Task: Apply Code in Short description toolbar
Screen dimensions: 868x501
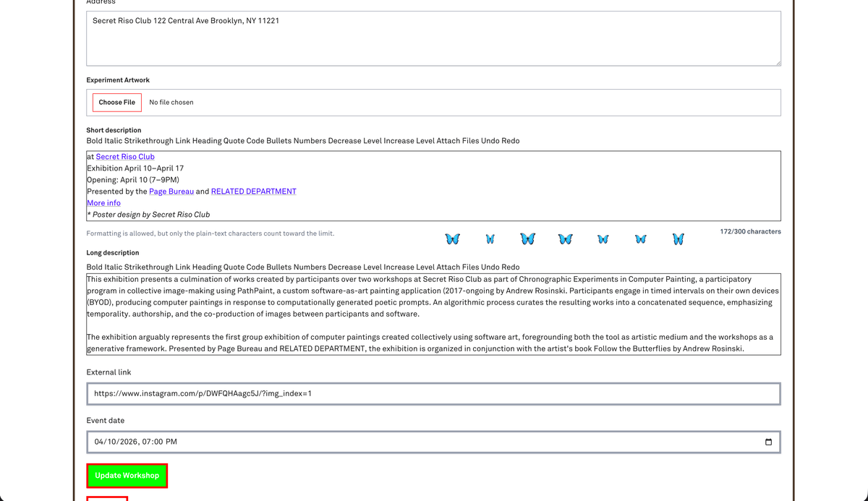Action: 255,141
